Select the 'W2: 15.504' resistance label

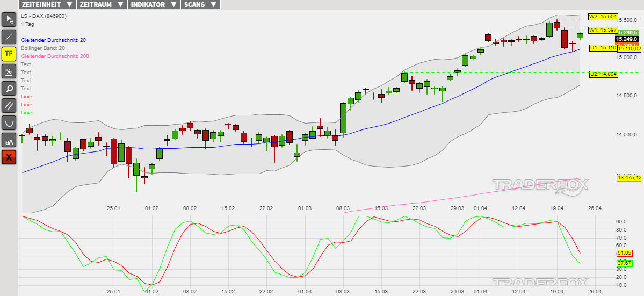point(603,17)
